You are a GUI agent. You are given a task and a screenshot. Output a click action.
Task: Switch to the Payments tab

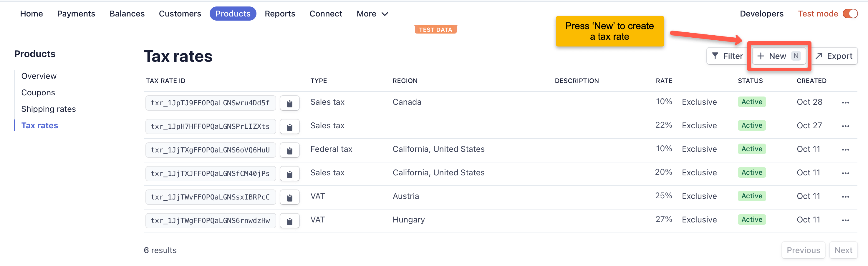tap(76, 14)
